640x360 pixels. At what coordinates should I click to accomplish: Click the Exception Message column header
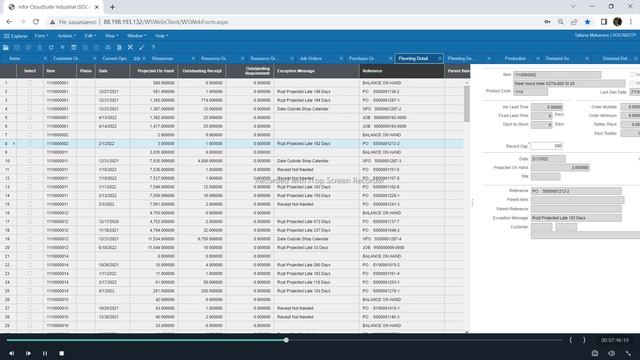(x=316, y=71)
